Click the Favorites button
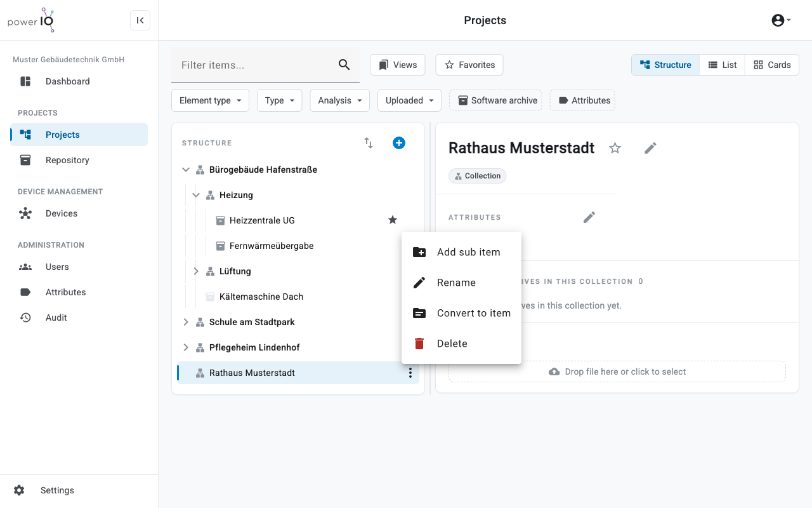Viewport: 812px width, 508px height. 469,65
